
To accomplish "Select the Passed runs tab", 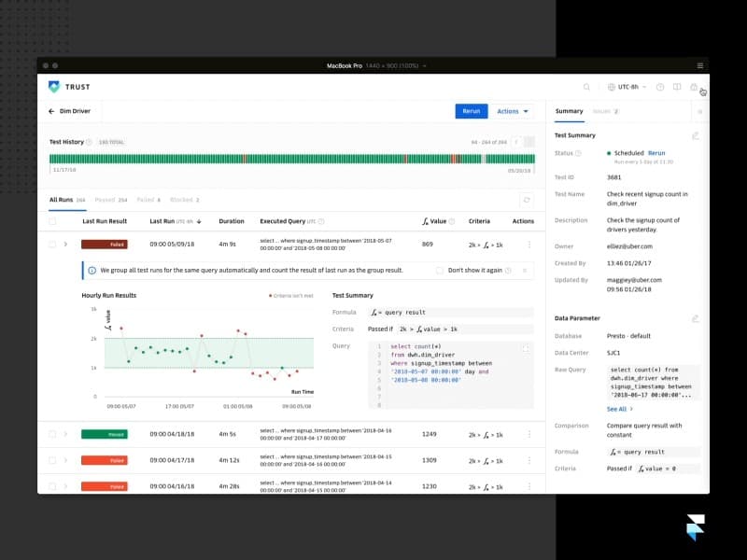I will [x=111, y=200].
